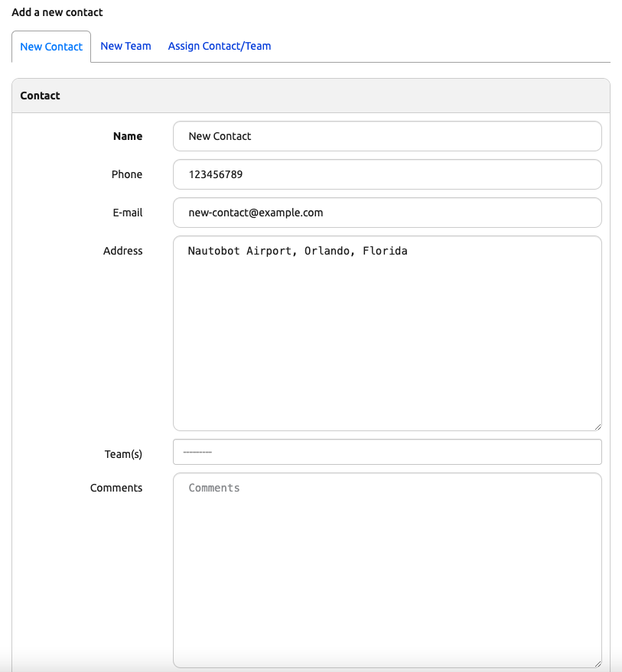Open the Assign Contact/Team tab
Screen dimensions: 622x672
[220, 46]
